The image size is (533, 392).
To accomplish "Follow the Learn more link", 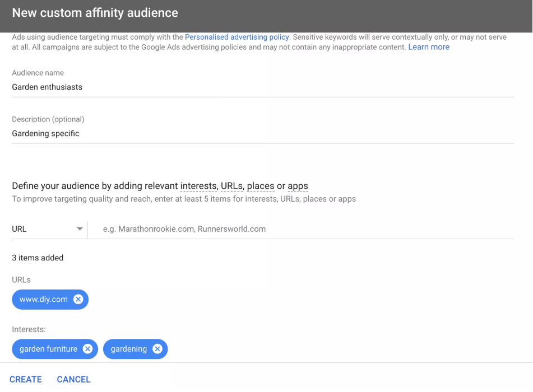I will click(x=429, y=47).
